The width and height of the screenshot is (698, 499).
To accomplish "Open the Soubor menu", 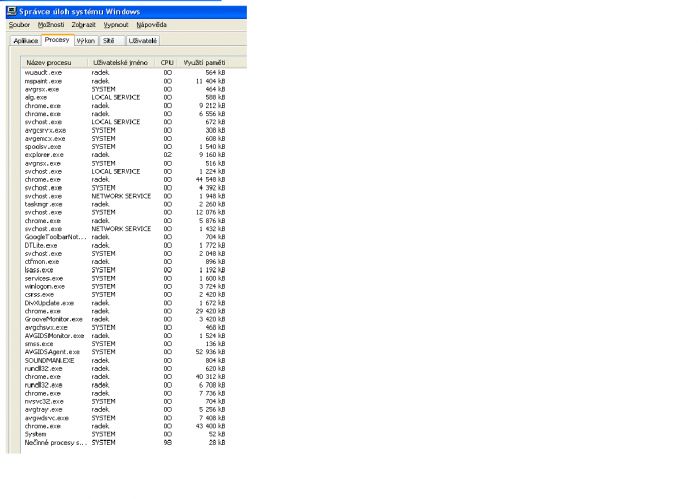I will pos(19,25).
